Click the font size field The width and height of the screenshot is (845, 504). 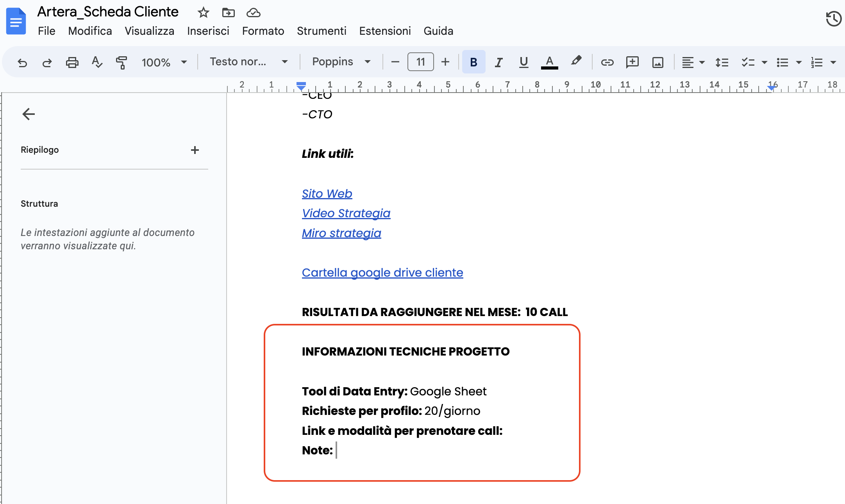point(420,62)
